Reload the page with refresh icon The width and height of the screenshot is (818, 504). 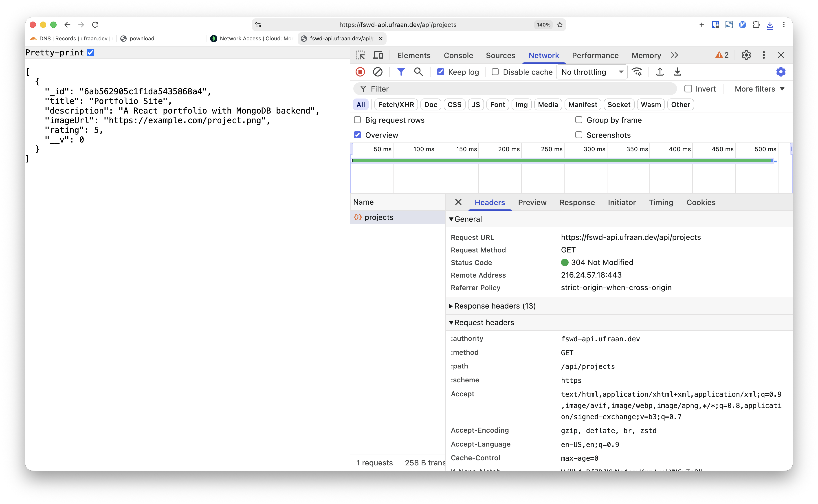pos(95,25)
